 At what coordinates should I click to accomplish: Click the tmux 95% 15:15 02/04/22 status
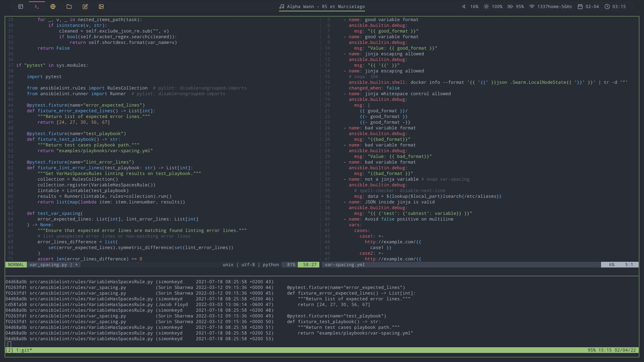click(x=611, y=350)
